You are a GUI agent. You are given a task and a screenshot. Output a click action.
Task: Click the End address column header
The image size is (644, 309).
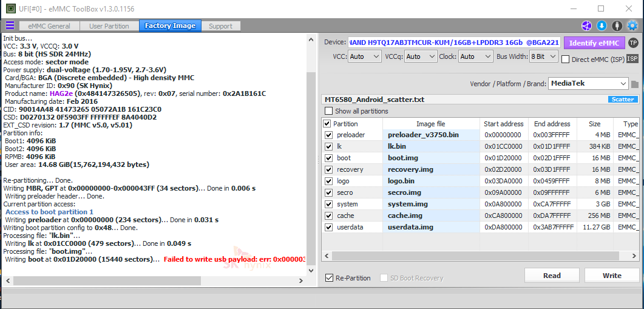[552, 124]
